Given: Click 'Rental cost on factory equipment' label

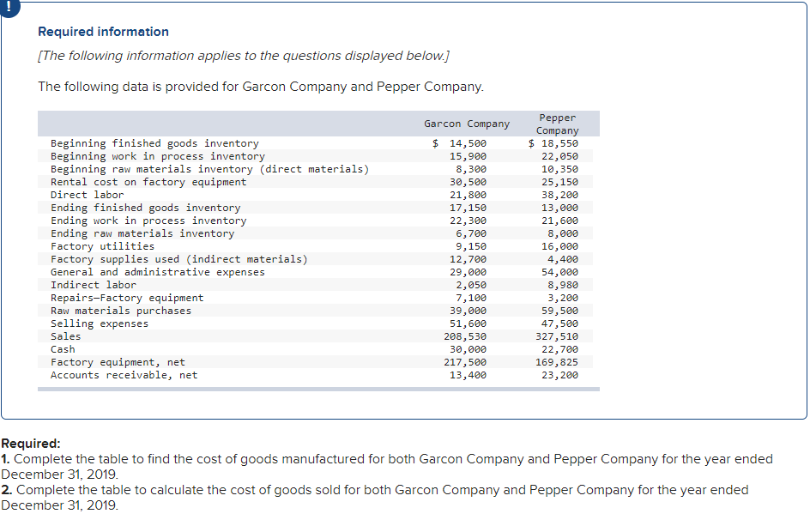Looking at the screenshot, I should 148,182.
